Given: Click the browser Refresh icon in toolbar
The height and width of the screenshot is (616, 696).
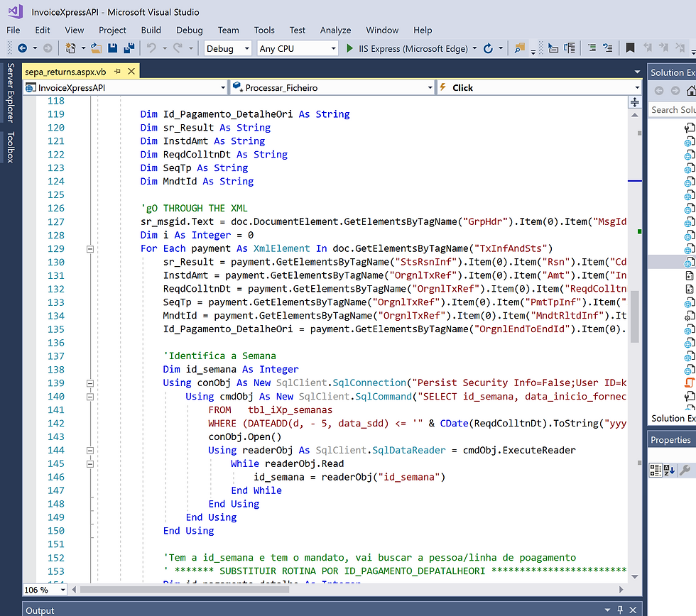Looking at the screenshot, I should click(x=488, y=48).
